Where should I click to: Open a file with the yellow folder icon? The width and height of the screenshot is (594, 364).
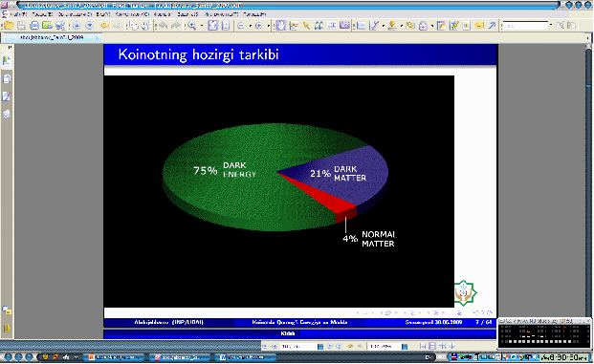click(x=10, y=26)
